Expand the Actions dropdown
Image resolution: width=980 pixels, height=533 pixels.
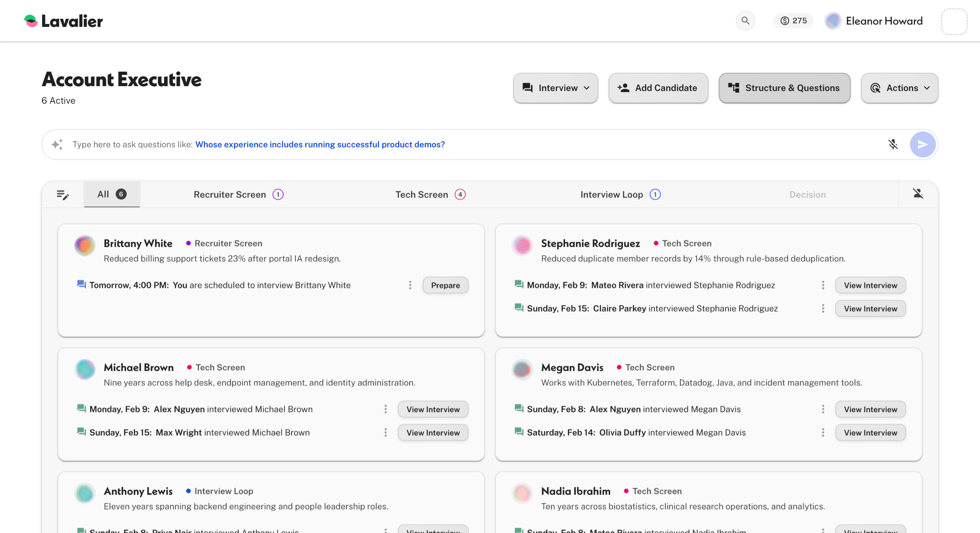click(899, 88)
